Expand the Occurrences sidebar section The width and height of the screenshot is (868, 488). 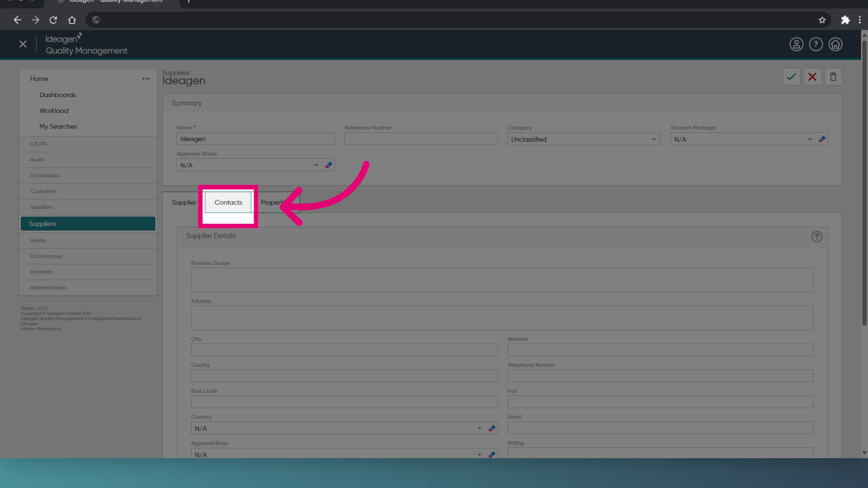(x=88, y=256)
